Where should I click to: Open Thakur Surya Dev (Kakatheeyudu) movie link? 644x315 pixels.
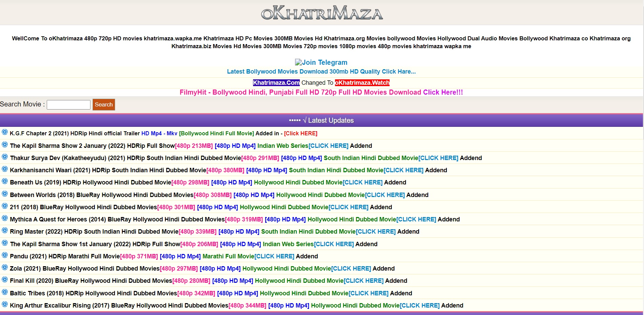point(125,158)
